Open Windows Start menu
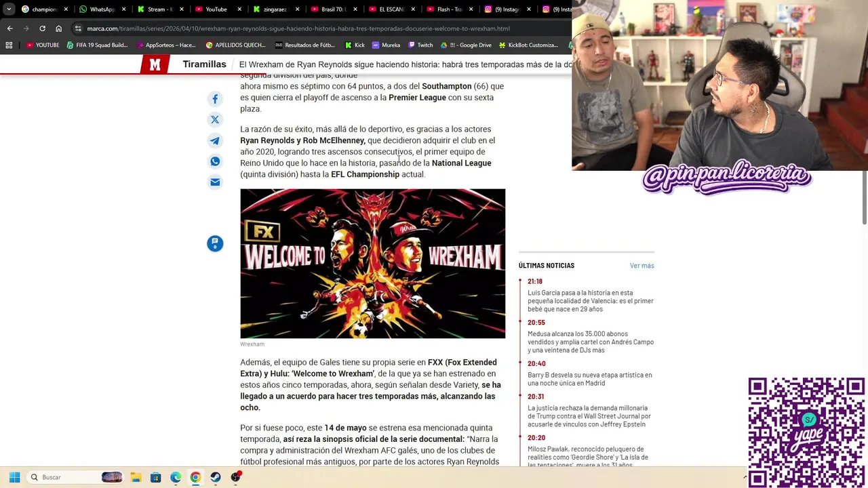Image resolution: width=868 pixels, height=488 pixels. 14,477
